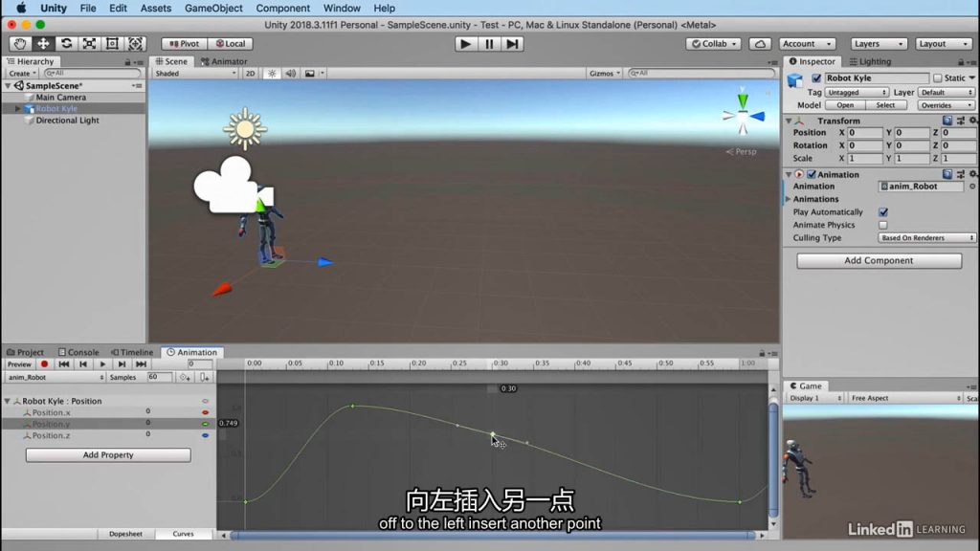Open the Assets menu
Viewport: 980px width, 551px height.
[156, 8]
